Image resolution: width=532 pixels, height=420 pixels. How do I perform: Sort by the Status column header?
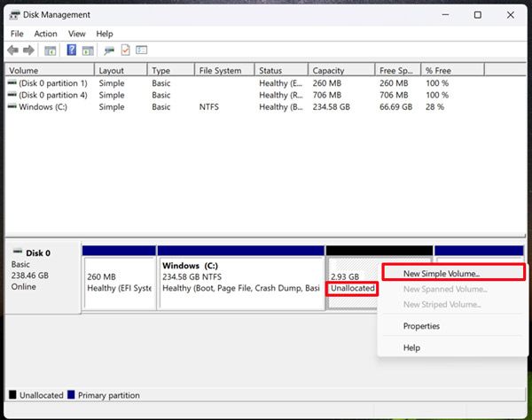click(x=282, y=71)
